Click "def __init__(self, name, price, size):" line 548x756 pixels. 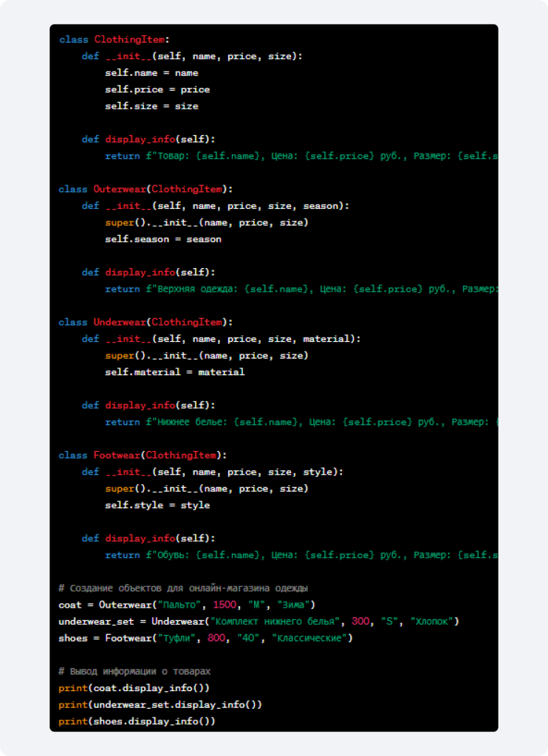(x=192, y=56)
